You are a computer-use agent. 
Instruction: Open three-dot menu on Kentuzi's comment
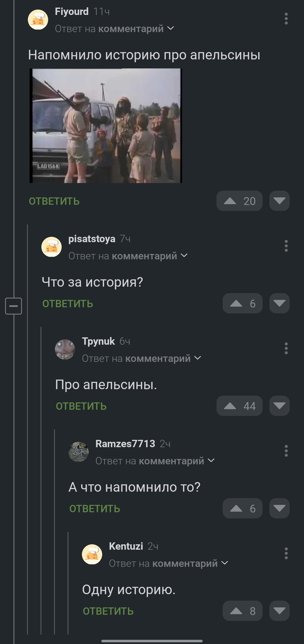pos(286,553)
